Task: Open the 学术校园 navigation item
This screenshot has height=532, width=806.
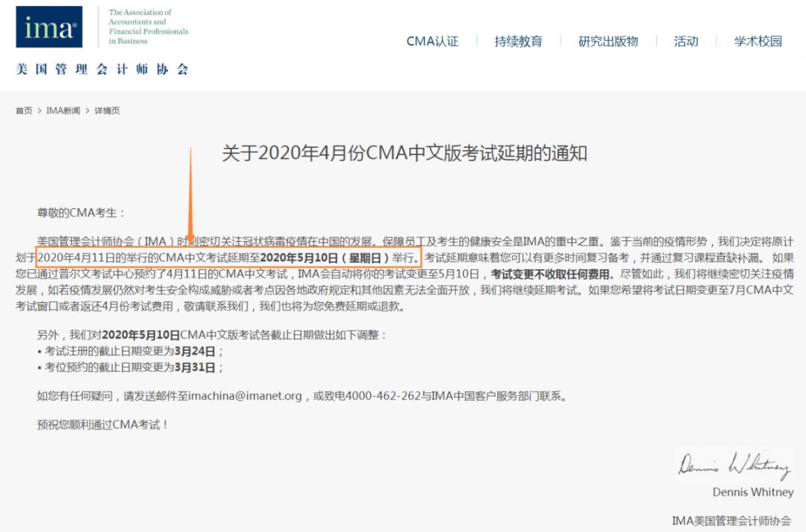Action: [x=757, y=42]
